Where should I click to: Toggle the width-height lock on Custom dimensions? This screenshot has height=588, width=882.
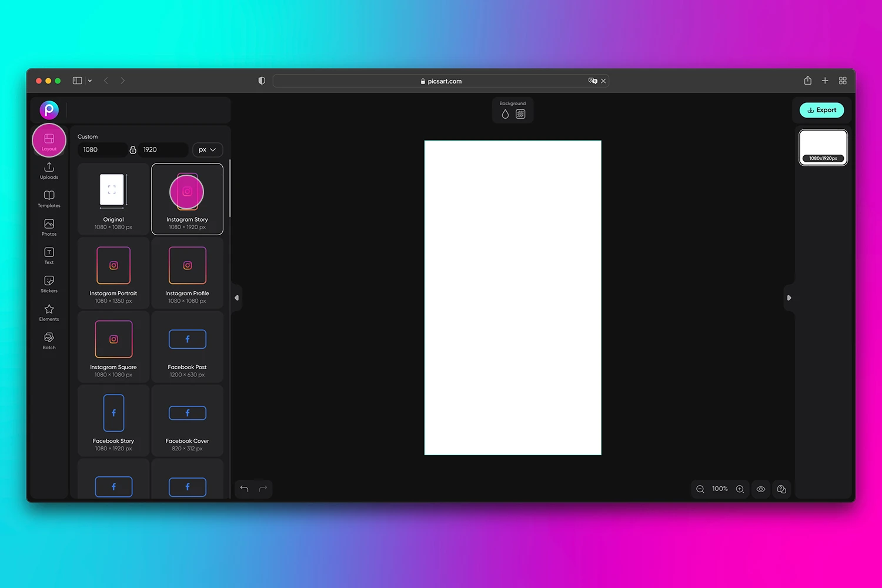coord(133,149)
